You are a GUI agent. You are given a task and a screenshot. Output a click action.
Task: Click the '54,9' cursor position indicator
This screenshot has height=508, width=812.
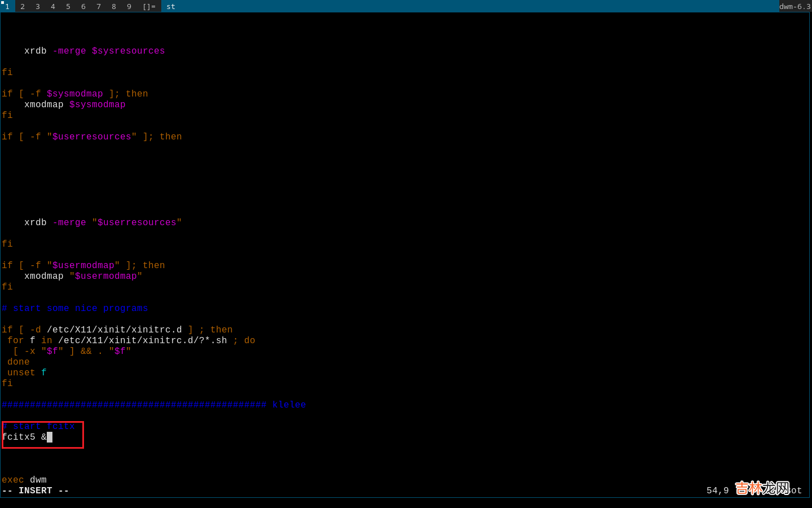718,491
